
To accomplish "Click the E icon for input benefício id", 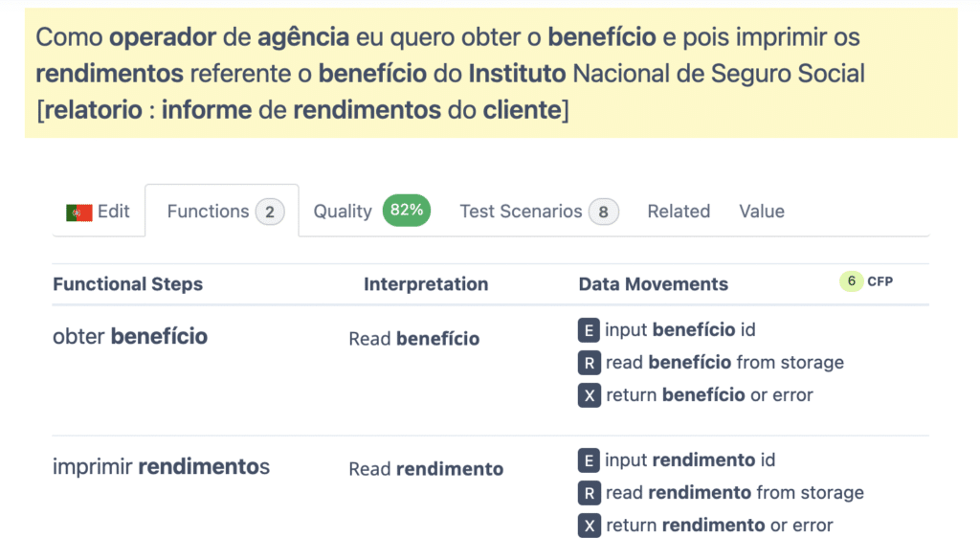I will point(589,330).
